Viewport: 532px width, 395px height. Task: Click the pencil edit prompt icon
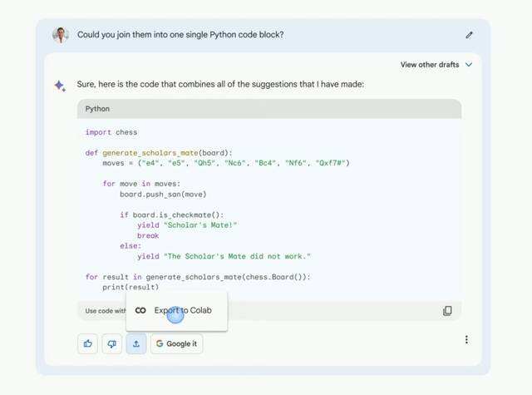tap(469, 35)
